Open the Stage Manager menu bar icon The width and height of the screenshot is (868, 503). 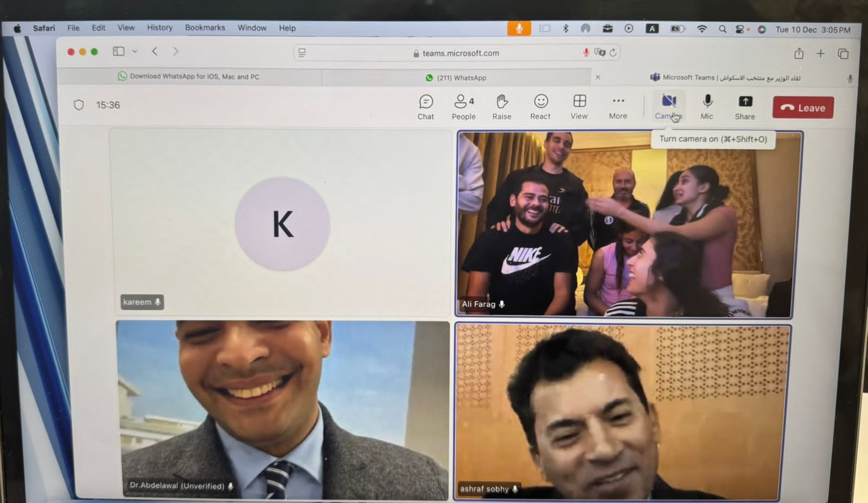coord(544,29)
